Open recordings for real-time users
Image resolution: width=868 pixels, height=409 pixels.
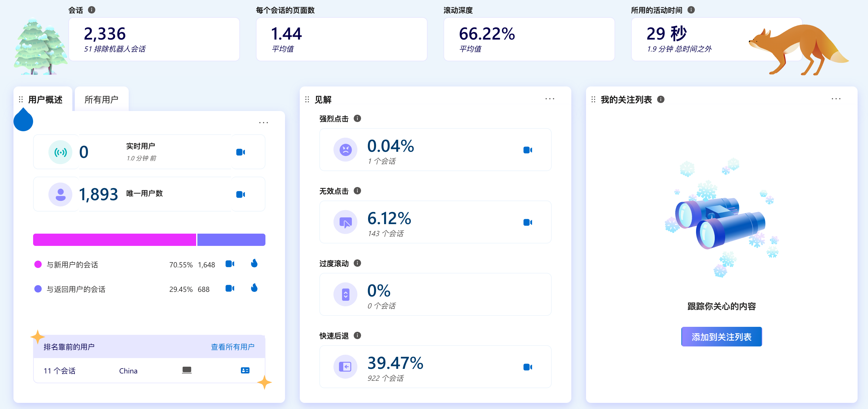pyautogui.click(x=240, y=152)
